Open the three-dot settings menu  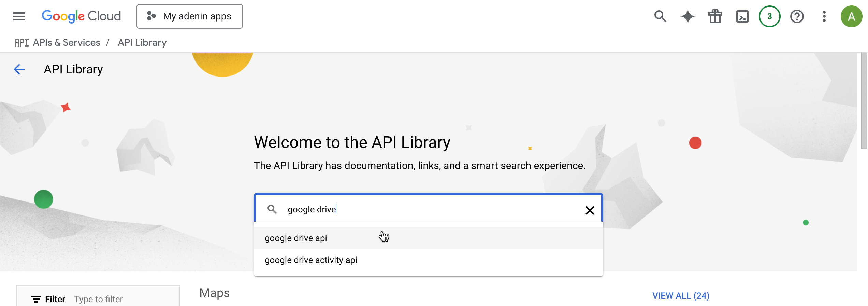(824, 16)
